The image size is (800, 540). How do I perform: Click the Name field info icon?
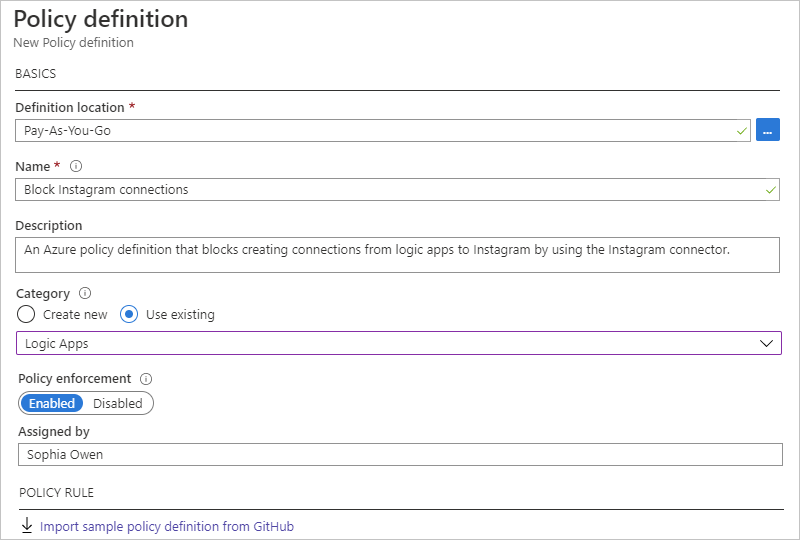pos(76,166)
